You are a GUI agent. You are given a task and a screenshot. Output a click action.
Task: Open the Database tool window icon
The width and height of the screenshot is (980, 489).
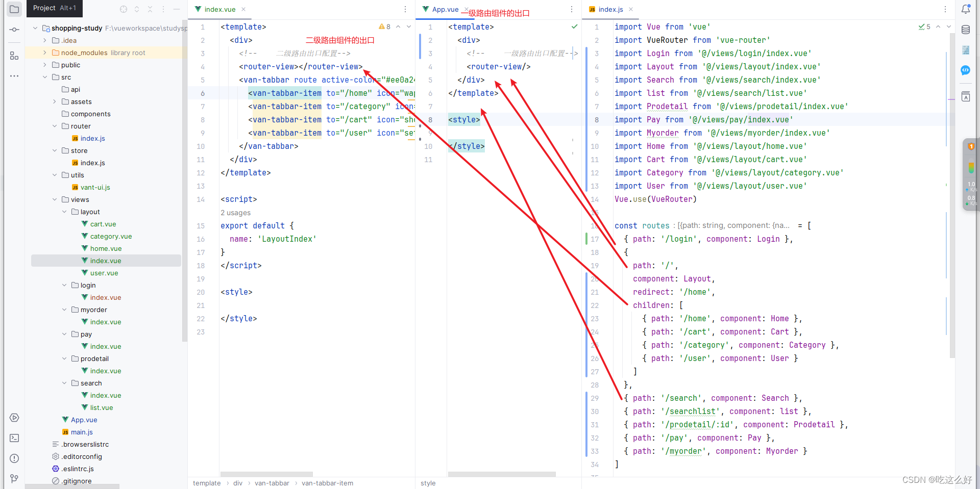pos(966,30)
